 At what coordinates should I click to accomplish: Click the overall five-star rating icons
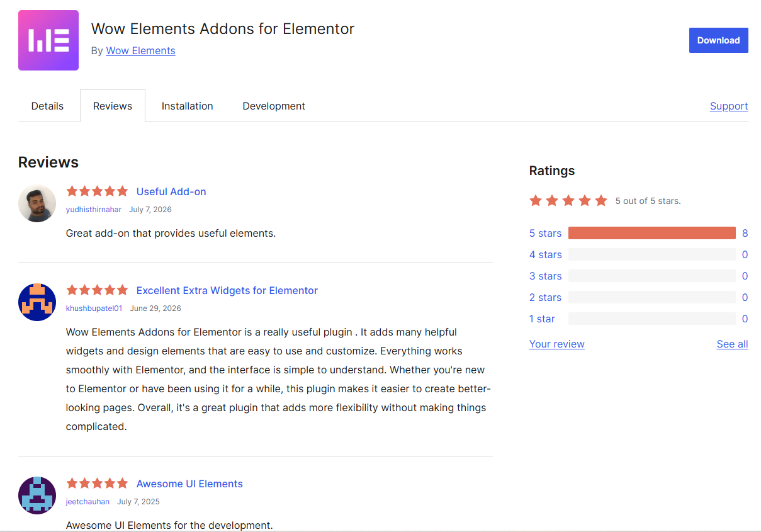(568, 201)
